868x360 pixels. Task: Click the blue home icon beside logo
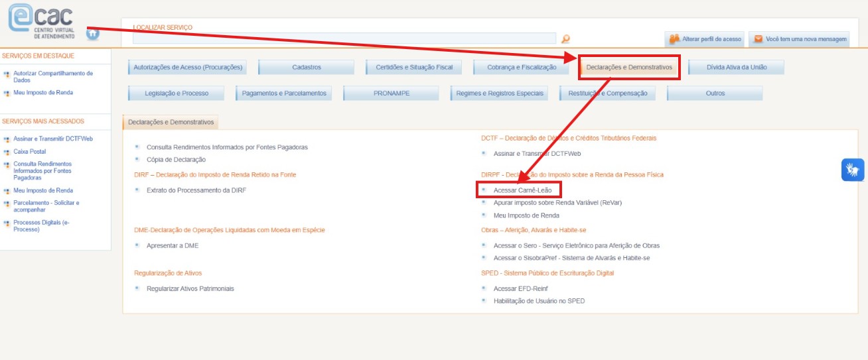(x=93, y=33)
